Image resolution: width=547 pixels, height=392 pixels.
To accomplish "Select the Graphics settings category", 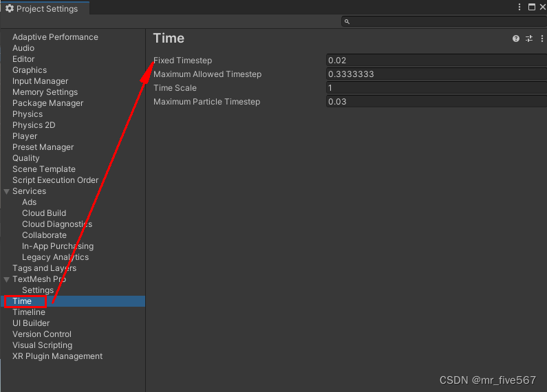I will tap(30, 70).
